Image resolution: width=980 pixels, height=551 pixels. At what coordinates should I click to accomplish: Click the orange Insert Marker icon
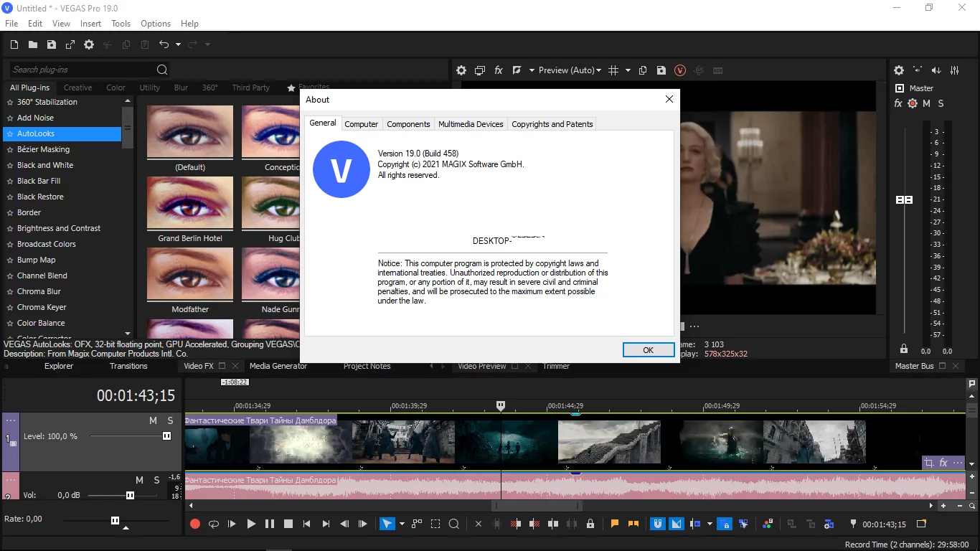click(x=615, y=524)
